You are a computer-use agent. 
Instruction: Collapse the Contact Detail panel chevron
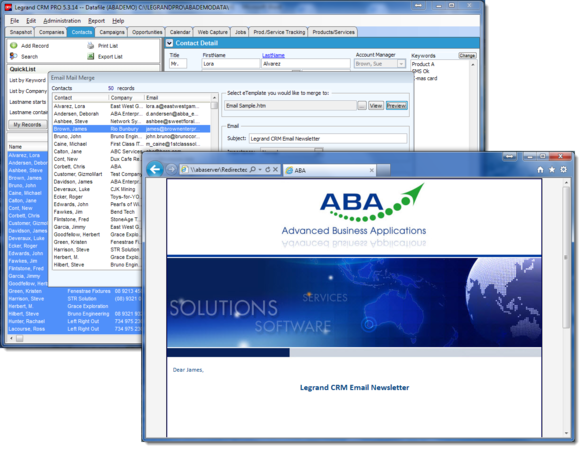[169, 43]
